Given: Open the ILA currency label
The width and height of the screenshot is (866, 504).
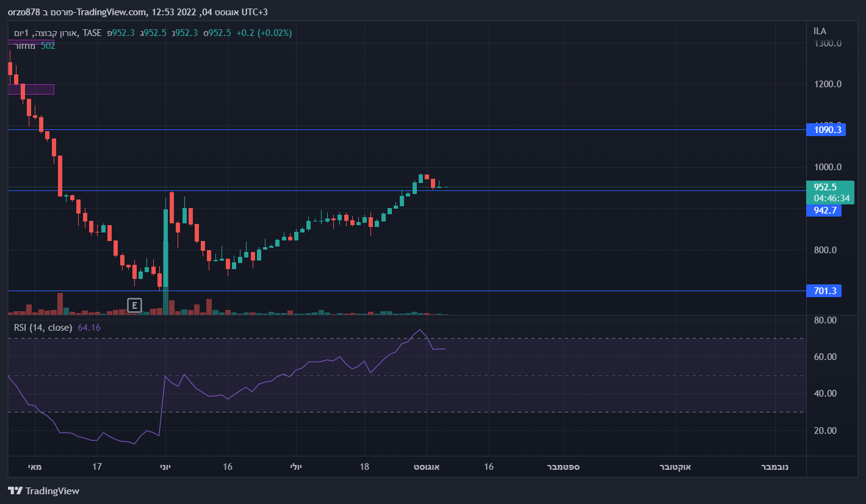Looking at the screenshot, I should (x=820, y=31).
